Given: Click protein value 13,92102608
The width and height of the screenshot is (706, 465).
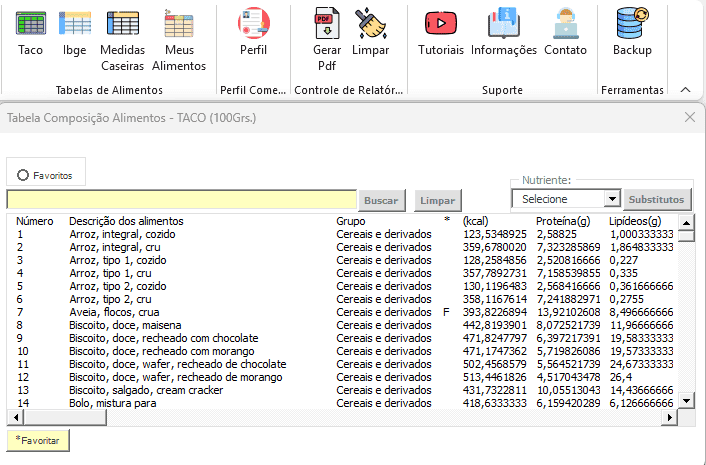Looking at the screenshot, I should tap(569, 312).
